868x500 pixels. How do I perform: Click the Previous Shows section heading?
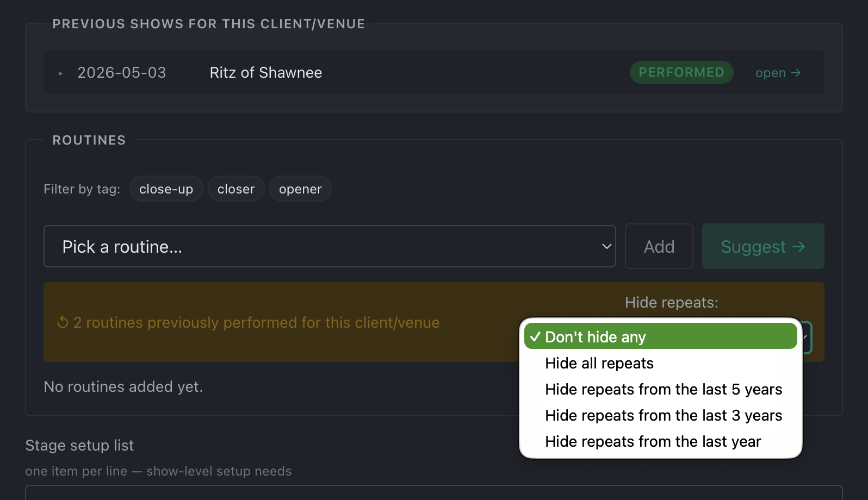click(209, 24)
